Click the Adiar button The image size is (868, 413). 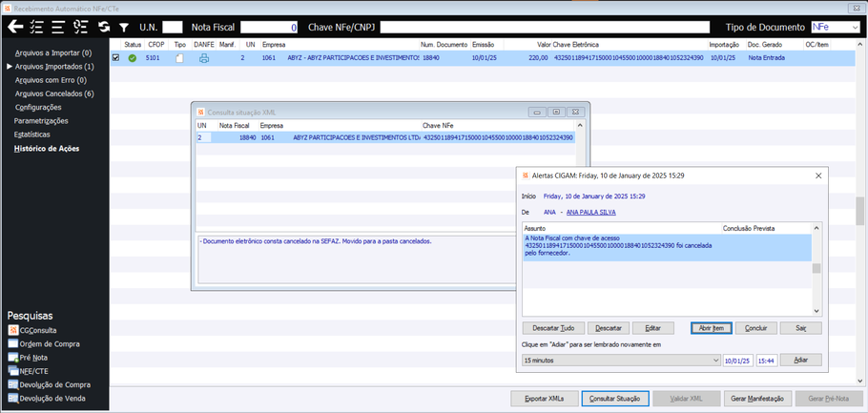coord(801,361)
